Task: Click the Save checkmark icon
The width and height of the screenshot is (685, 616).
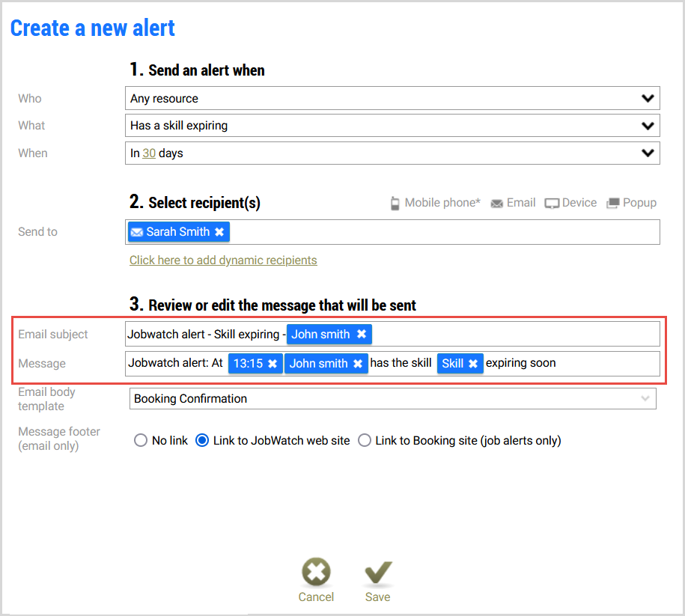Action: [x=378, y=573]
